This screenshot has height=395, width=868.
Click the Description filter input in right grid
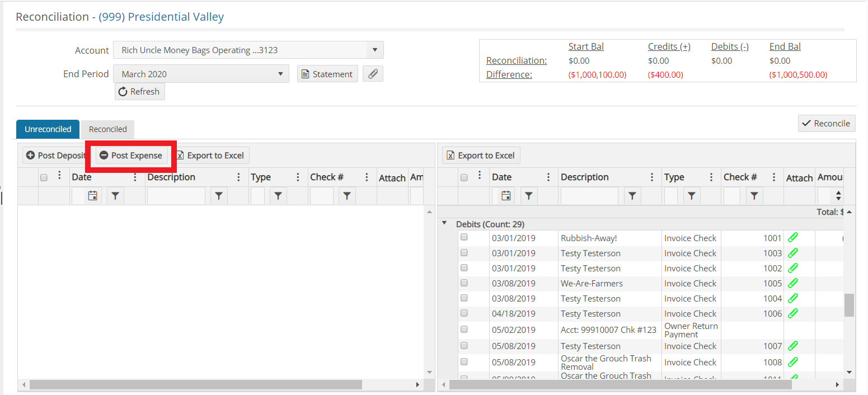tap(589, 196)
